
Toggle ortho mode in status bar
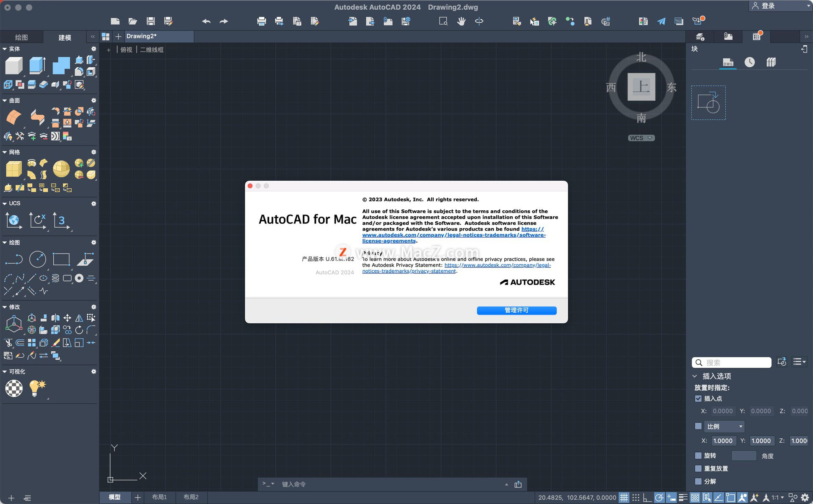pyautogui.click(x=647, y=498)
